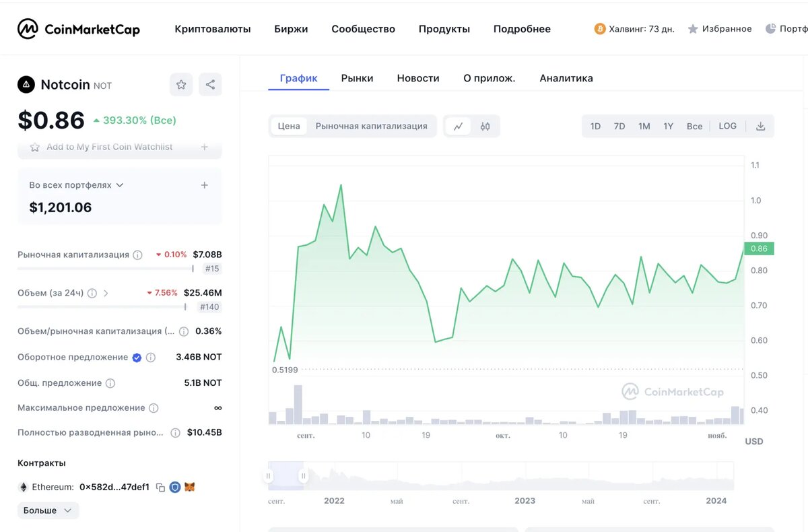Show info for Максимальное предложение
The height and width of the screenshot is (532, 808).
click(154, 408)
